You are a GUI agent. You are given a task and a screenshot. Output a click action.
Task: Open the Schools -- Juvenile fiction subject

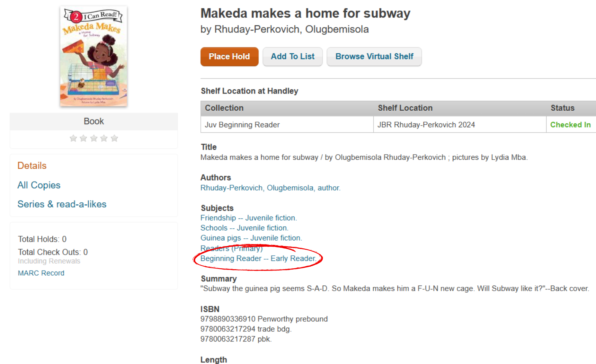click(244, 228)
